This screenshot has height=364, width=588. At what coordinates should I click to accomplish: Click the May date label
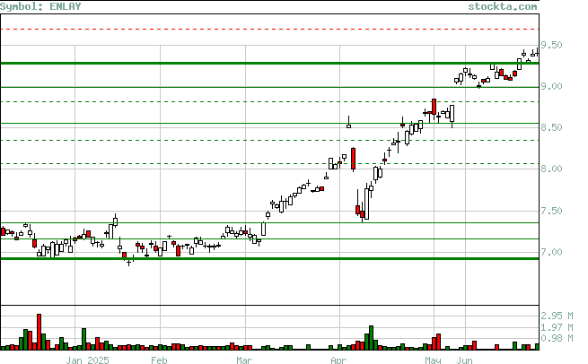point(433,360)
